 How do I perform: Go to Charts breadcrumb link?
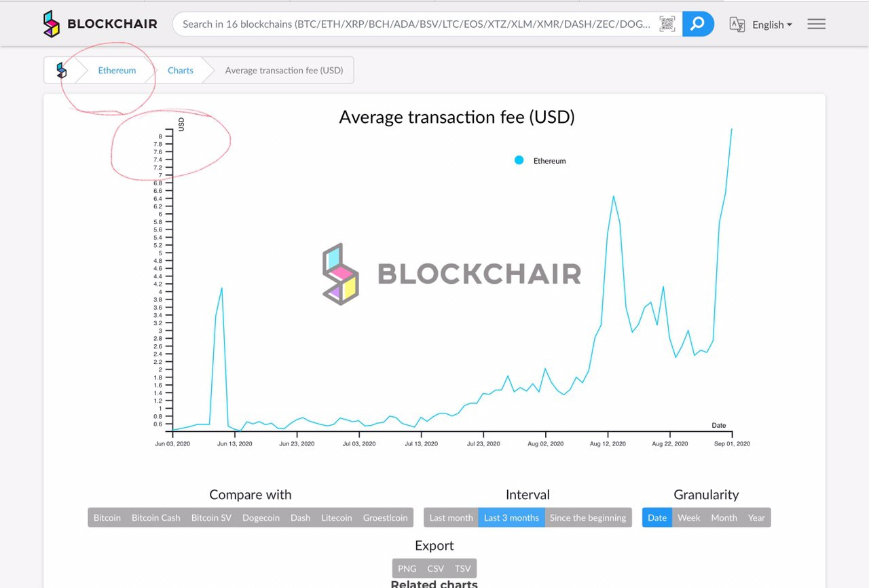coord(181,70)
